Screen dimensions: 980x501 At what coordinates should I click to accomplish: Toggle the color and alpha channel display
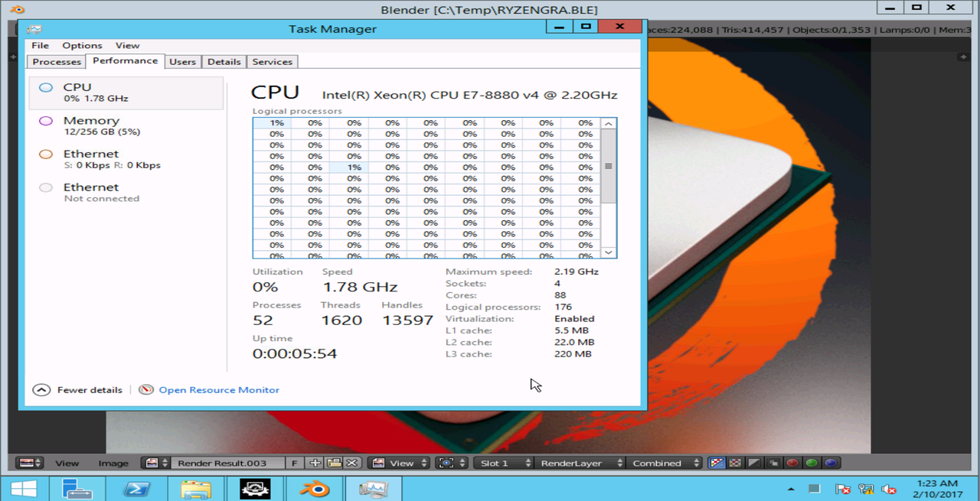click(x=717, y=463)
